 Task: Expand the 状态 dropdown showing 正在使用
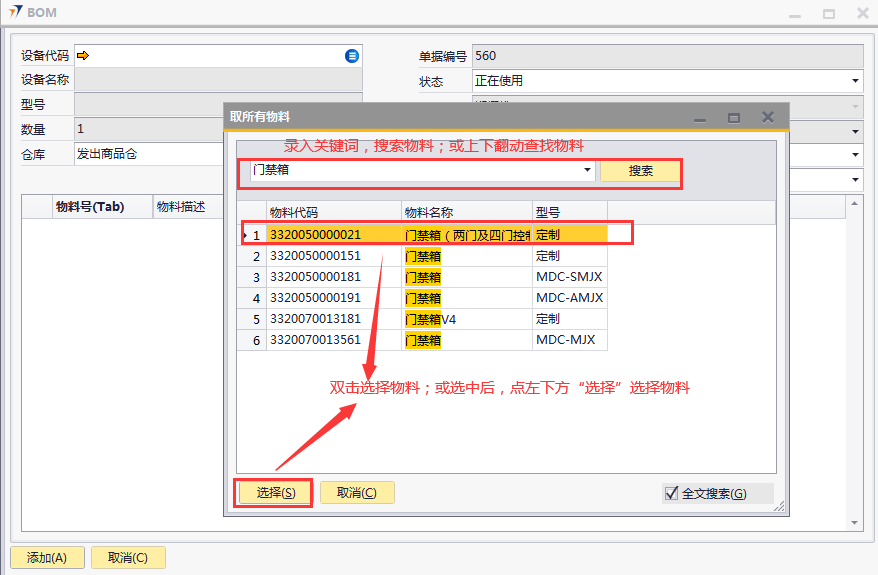[x=856, y=81]
